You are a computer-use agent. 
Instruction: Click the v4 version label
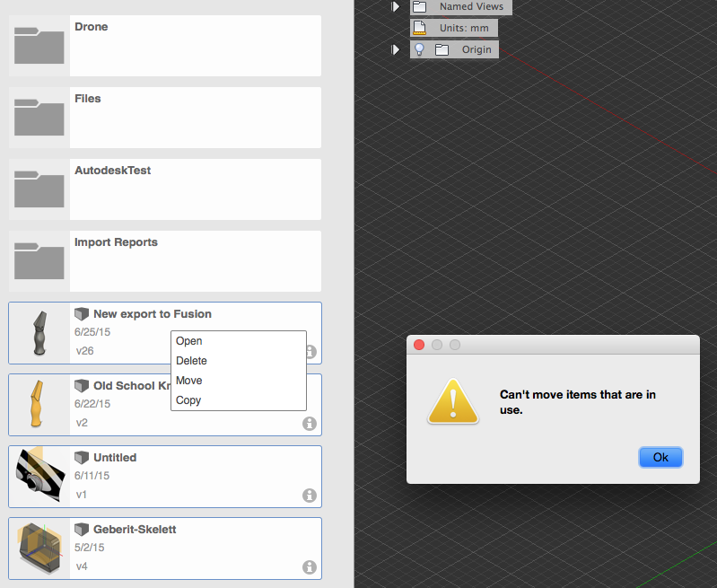pyautogui.click(x=82, y=566)
